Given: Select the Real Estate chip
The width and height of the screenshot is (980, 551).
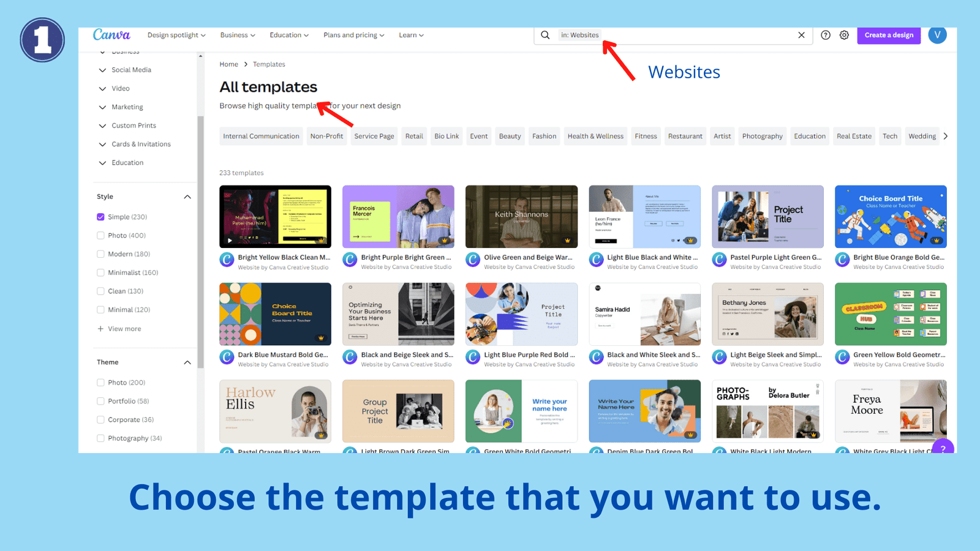Looking at the screenshot, I should pos(854,136).
